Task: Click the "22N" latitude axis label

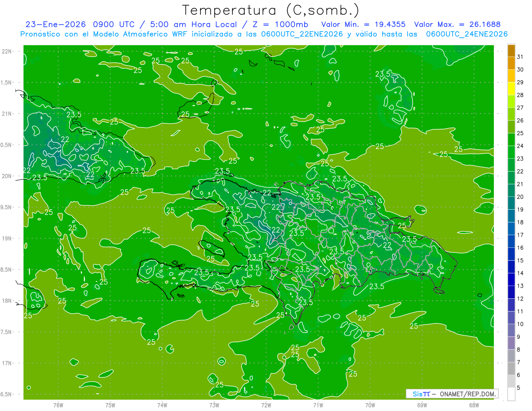Action: pyautogui.click(x=7, y=51)
